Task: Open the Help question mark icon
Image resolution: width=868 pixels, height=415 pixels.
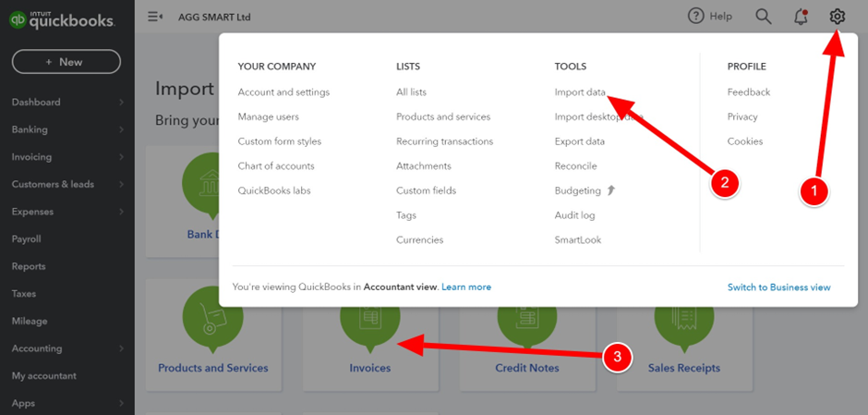Action: click(x=696, y=17)
